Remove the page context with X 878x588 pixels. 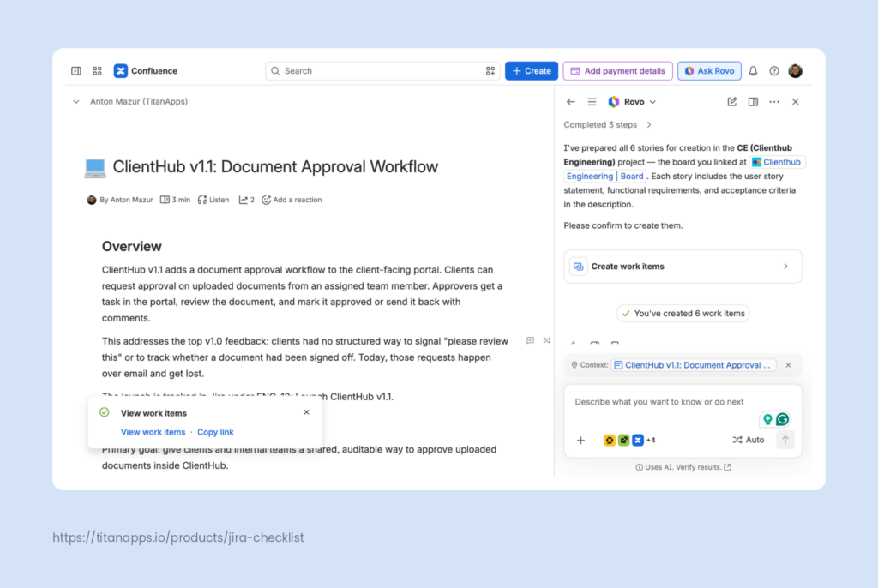pos(789,365)
